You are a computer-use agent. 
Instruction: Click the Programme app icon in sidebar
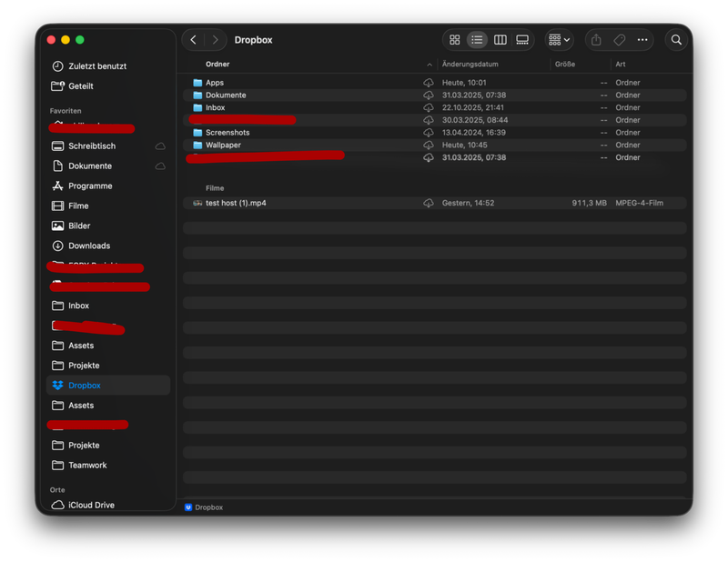tap(57, 186)
